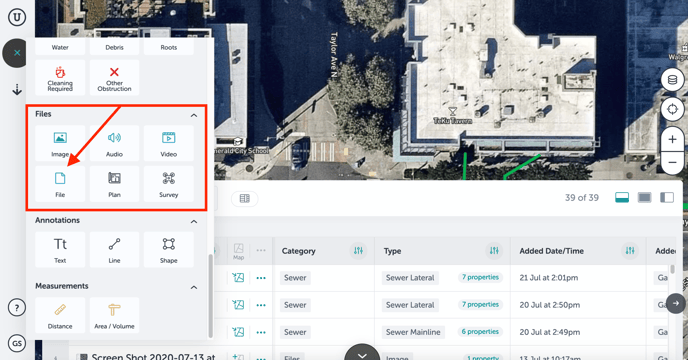
Task: Open options menu for 20 Jul 2:50pm row
Action: tap(261, 305)
